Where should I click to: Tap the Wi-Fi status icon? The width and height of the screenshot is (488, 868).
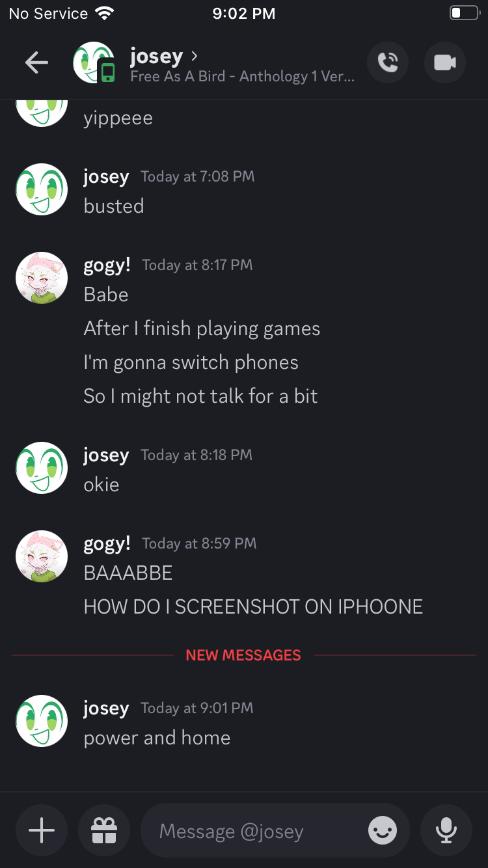point(104,13)
